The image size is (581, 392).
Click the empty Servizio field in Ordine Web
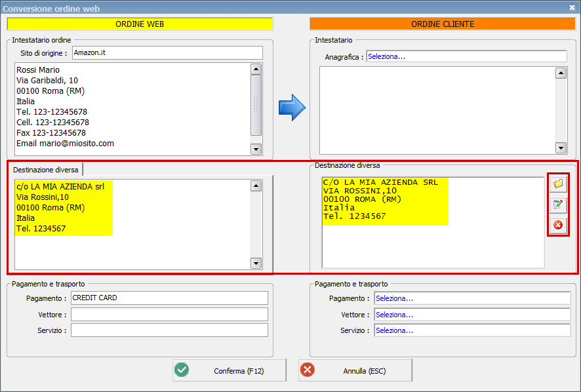(x=169, y=330)
